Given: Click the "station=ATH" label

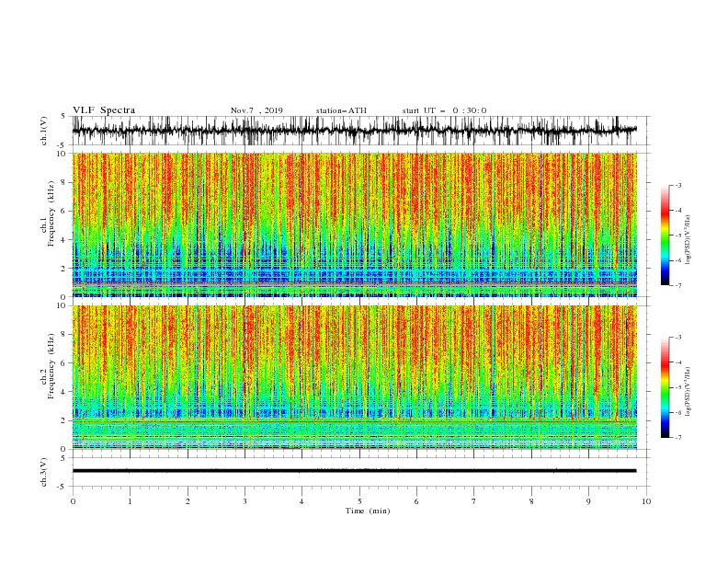Looking at the screenshot, I should (x=341, y=110).
